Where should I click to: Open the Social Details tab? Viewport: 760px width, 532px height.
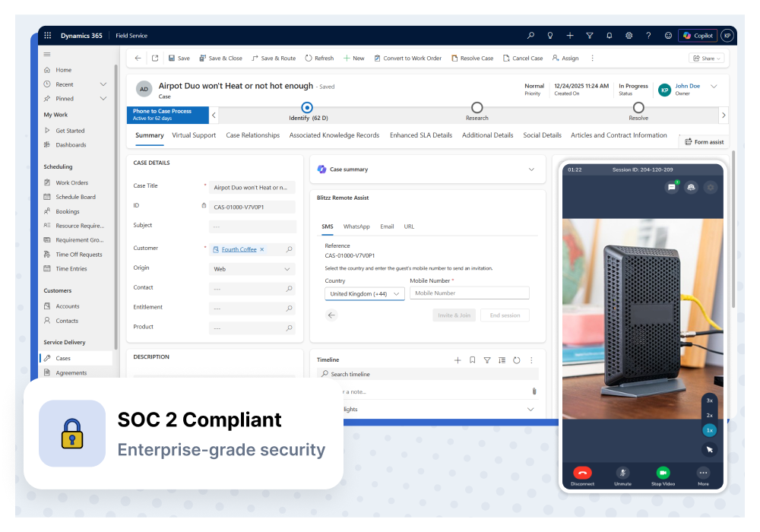[x=542, y=135]
